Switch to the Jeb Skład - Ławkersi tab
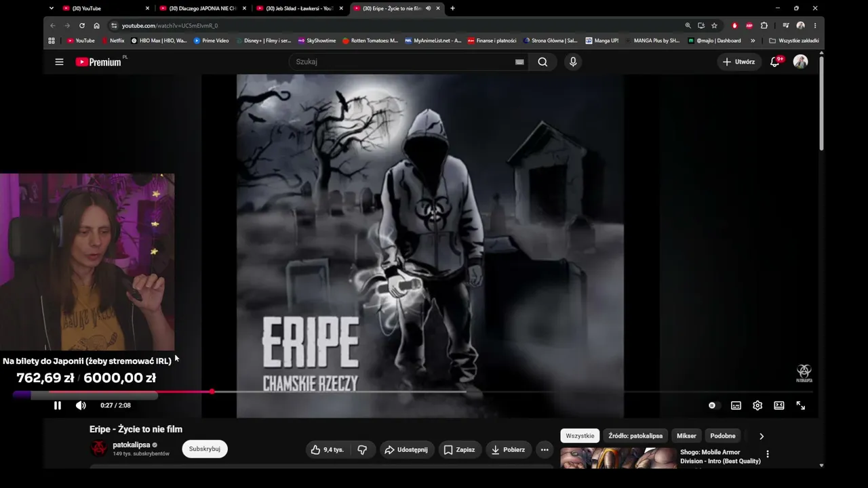The image size is (868, 488). coord(299,8)
